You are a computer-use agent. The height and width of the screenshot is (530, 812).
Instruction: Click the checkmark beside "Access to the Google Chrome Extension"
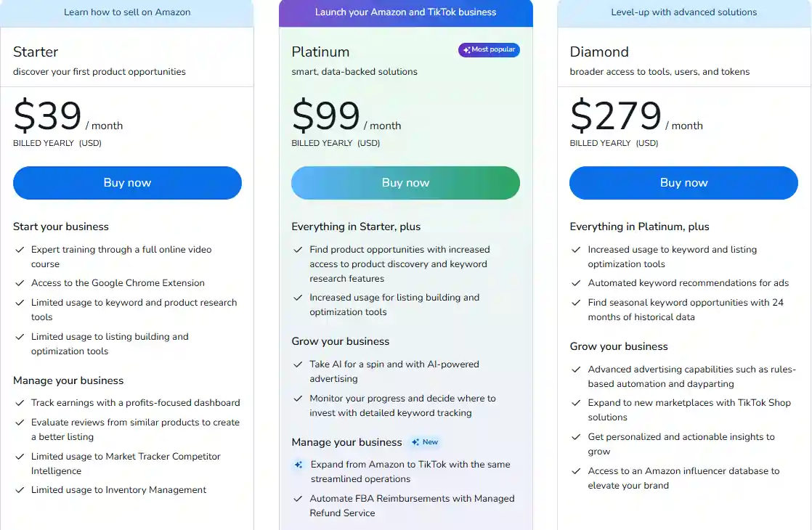pyautogui.click(x=20, y=282)
